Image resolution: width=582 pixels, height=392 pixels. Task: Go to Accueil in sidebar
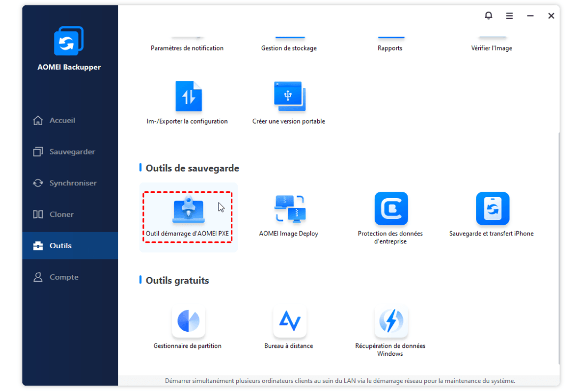[x=70, y=120]
